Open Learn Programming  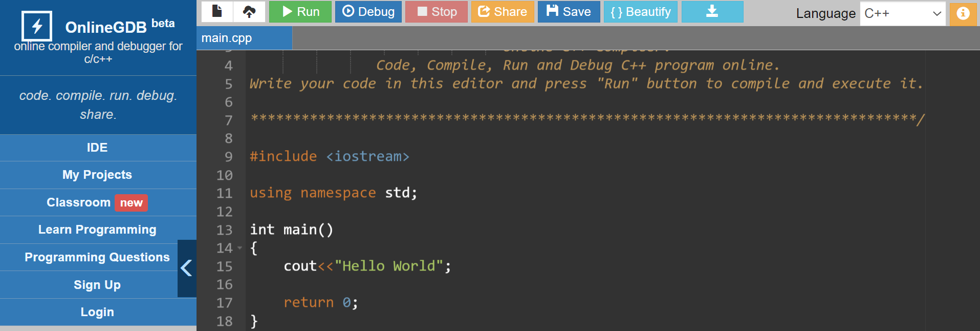97,230
